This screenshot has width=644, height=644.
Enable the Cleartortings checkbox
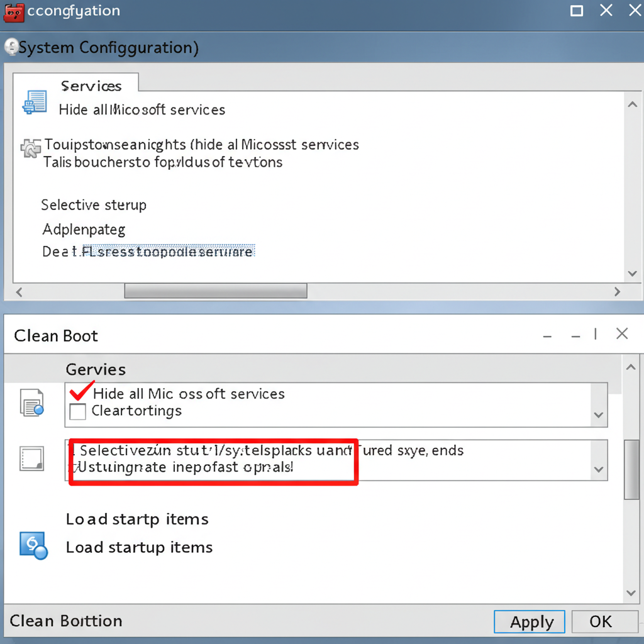[x=77, y=411]
